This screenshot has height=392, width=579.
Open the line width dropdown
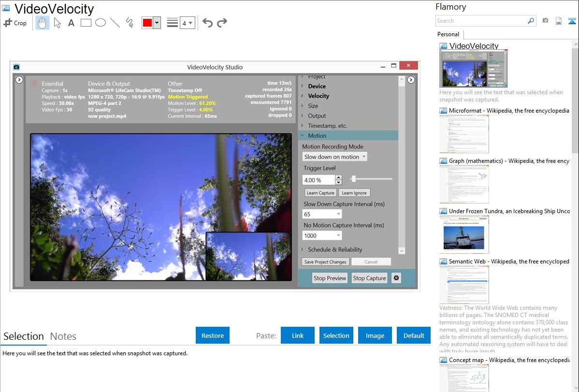187,23
